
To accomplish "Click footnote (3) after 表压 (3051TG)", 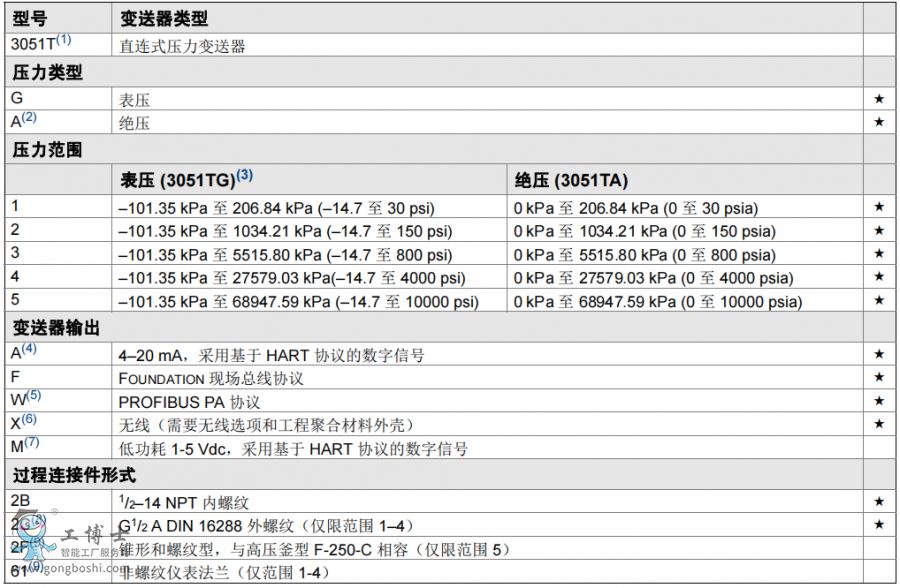I will [x=244, y=176].
